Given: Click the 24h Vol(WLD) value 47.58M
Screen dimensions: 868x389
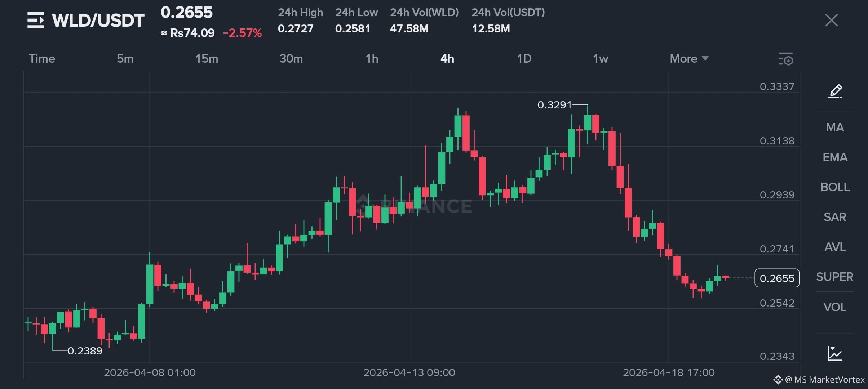Looking at the screenshot, I should coord(409,28).
